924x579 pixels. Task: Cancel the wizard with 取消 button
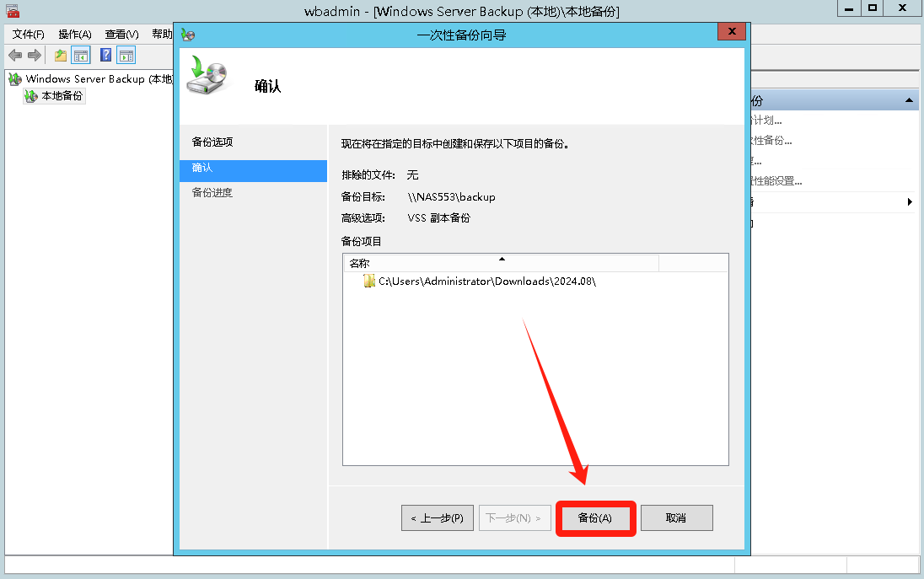tap(676, 518)
